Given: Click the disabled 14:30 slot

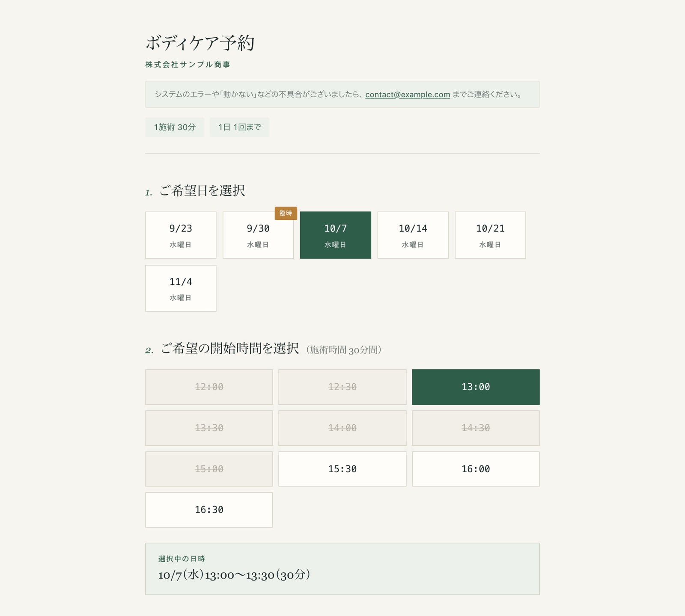Looking at the screenshot, I should [476, 428].
